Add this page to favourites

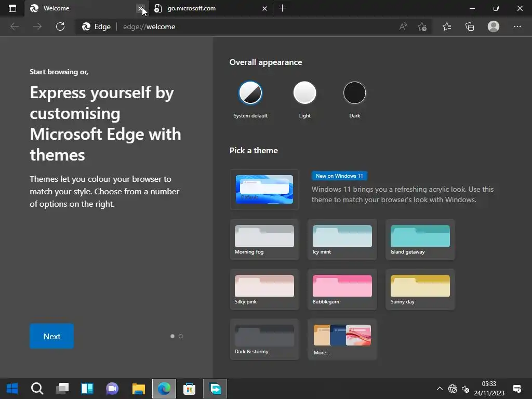(422, 26)
